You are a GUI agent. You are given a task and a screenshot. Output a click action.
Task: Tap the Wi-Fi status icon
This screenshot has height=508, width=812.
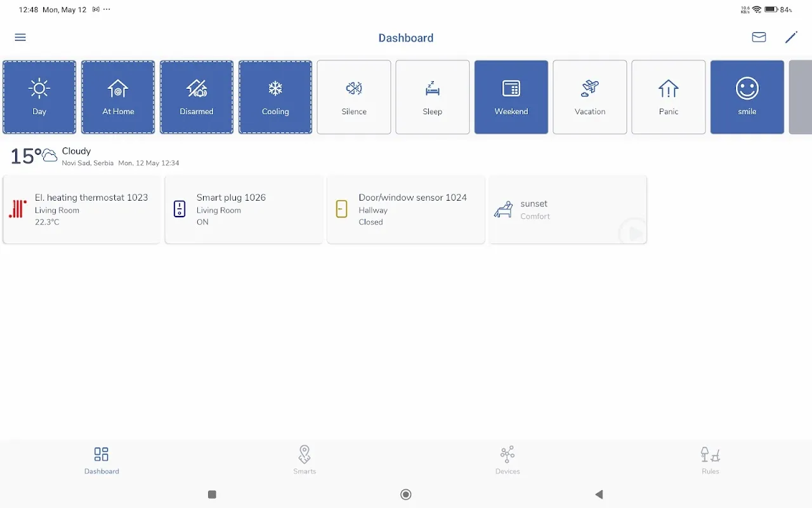tap(757, 10)
